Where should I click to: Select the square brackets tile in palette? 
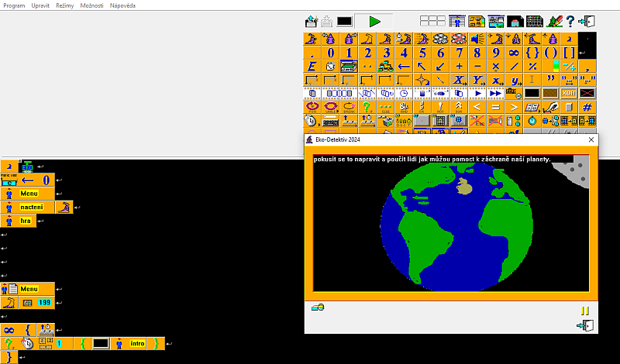(569, 53)
